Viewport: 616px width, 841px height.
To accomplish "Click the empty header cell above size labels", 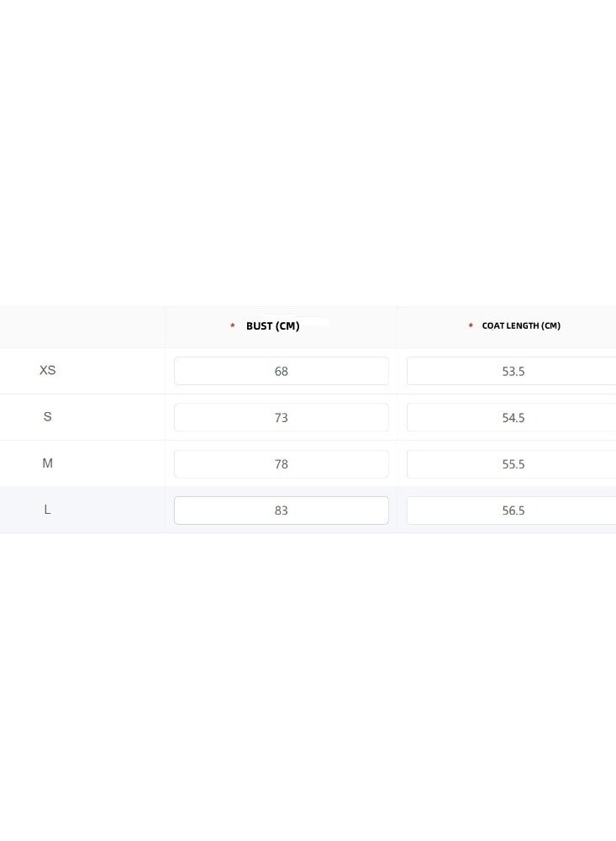I will [82, 327].
